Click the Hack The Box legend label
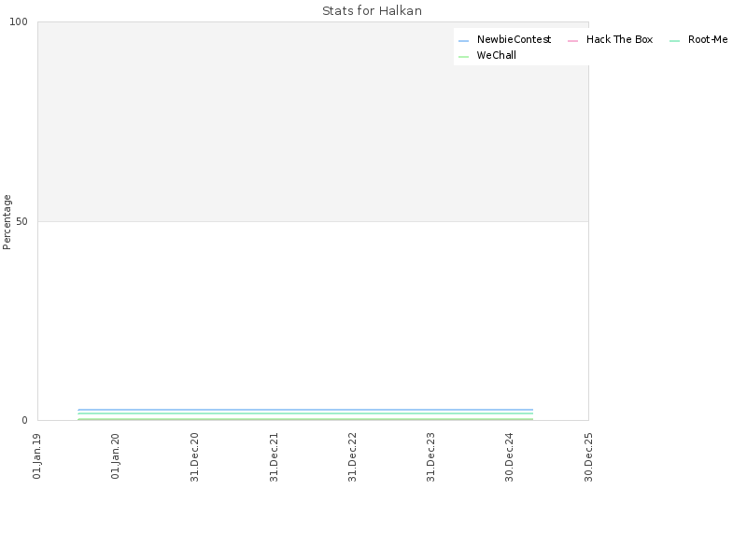The width and height of the screenshot is (747, 560). coord(619,39)
